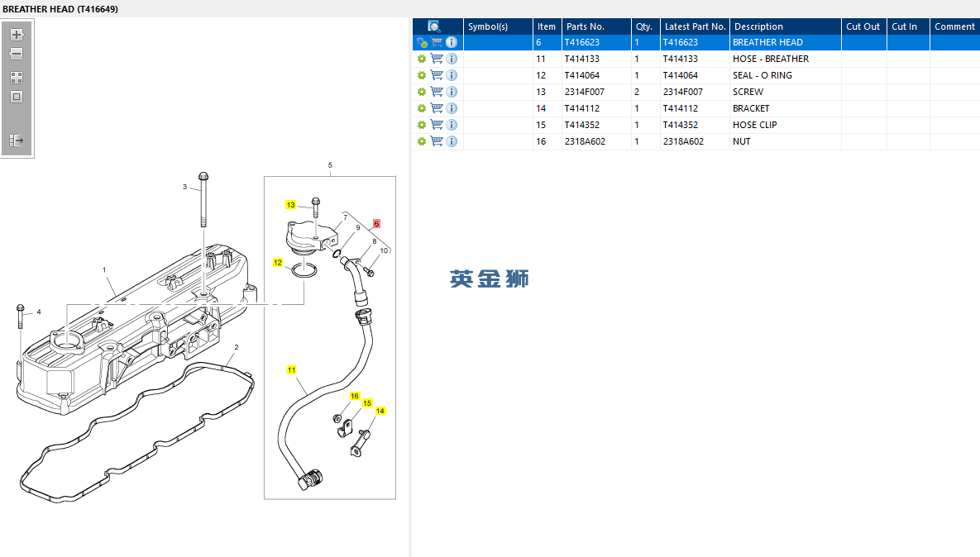The height and width of the screenshot is (557, 980).
Task: Click the zoom out minus icon
Action: [17, 55]
